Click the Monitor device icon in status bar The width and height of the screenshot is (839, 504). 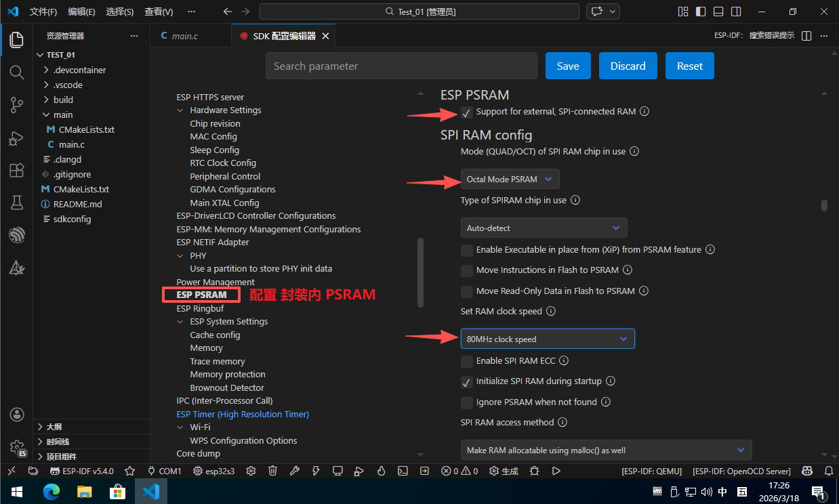coord(337,471)
